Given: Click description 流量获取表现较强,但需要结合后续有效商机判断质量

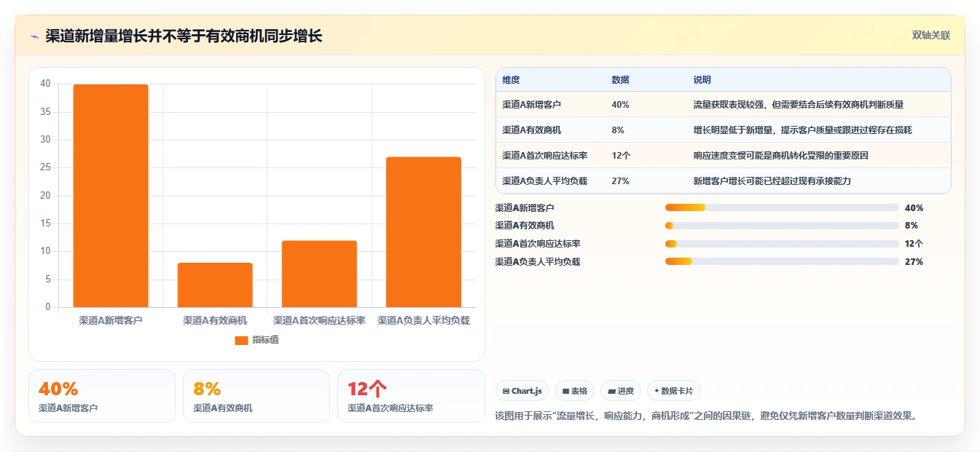Looking at the screenshot, I should [799, 105].
